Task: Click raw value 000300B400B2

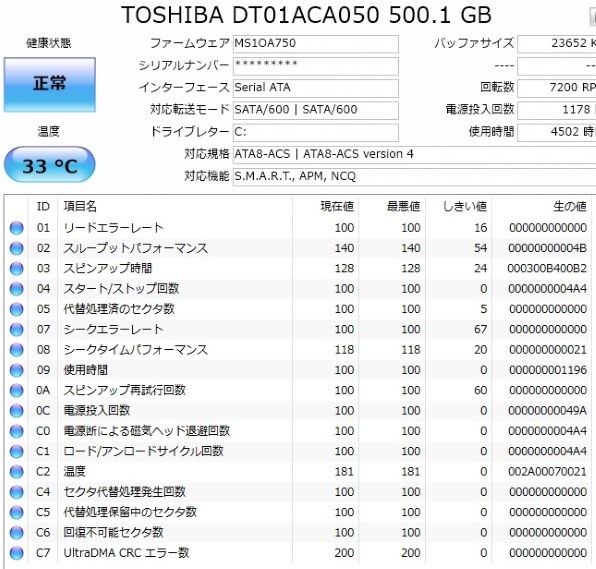Action: [547, 269]
